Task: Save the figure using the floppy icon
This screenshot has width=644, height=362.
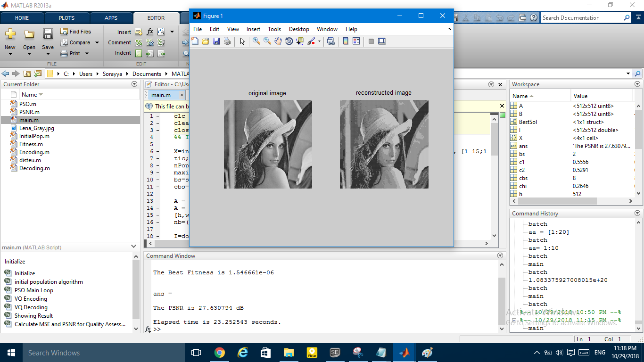Action: coord(216,41)
